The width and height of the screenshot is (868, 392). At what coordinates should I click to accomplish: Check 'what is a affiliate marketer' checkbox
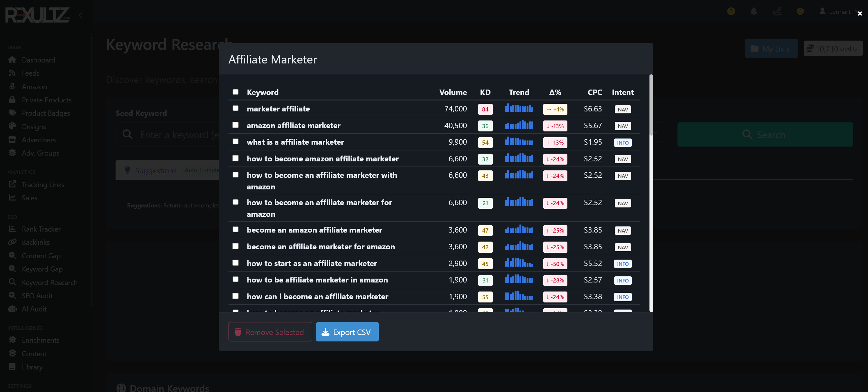tap(236, 142)
